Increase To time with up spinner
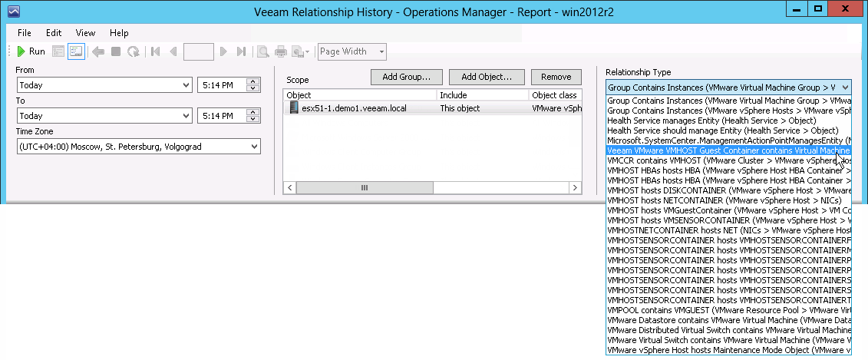 (253, 112)
